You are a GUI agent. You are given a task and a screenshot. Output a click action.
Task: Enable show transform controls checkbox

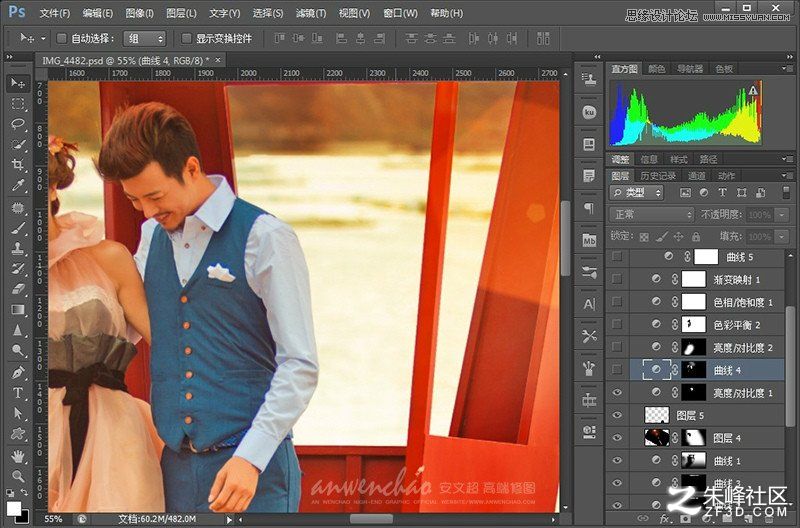tap(186, 38)
